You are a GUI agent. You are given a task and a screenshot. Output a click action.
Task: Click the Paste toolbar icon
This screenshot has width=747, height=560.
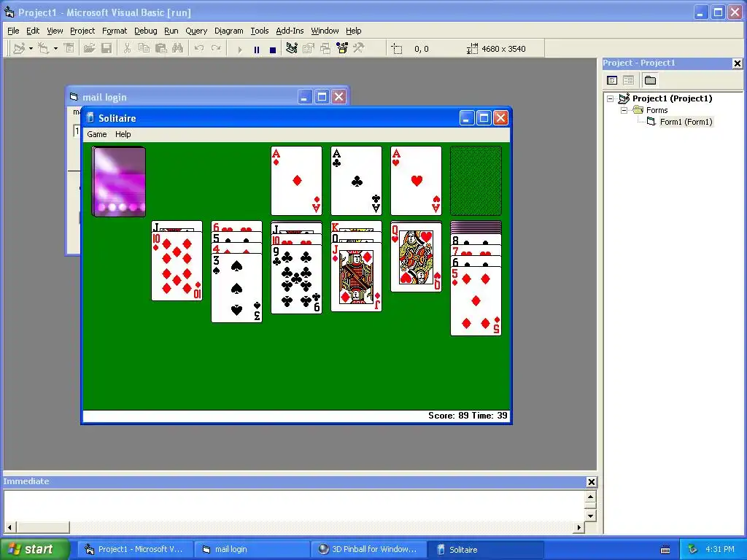pyautogui.click(x=161, y=49)
